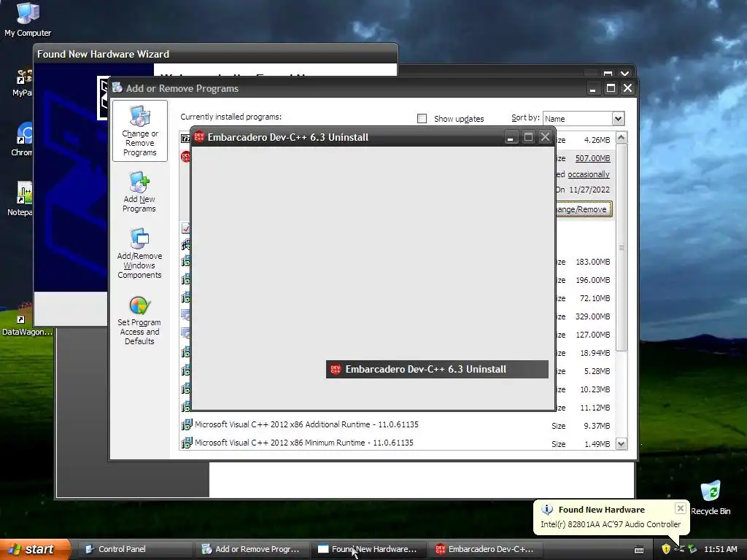Open the Sort by Name dropdown
The image size is (747, 560).
coord(618,118)
